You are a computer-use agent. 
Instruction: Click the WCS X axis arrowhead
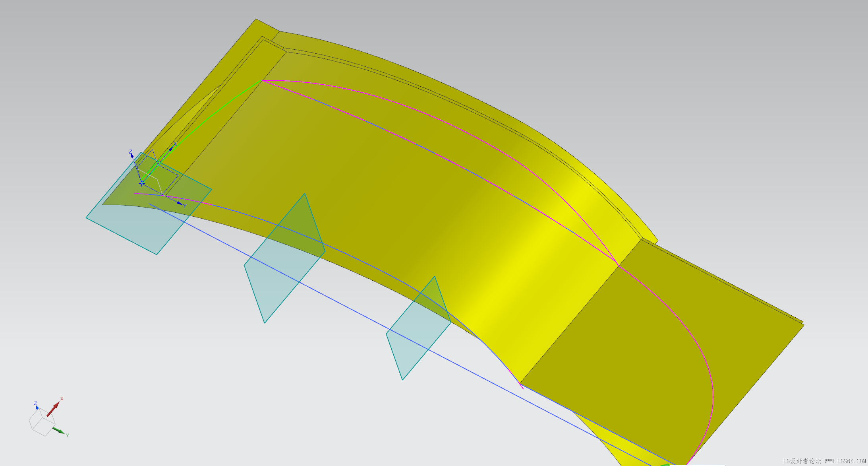click(x=171, y=149)
